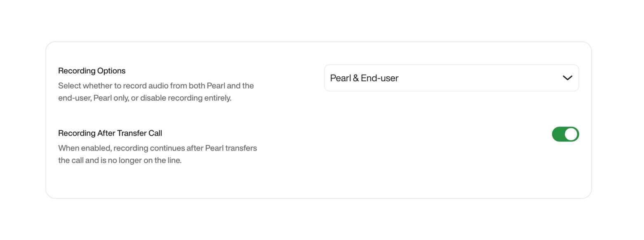This screenshot has height=240, width=644.
Task: Click the chevron on the recording dropdown
Action: 567,78
